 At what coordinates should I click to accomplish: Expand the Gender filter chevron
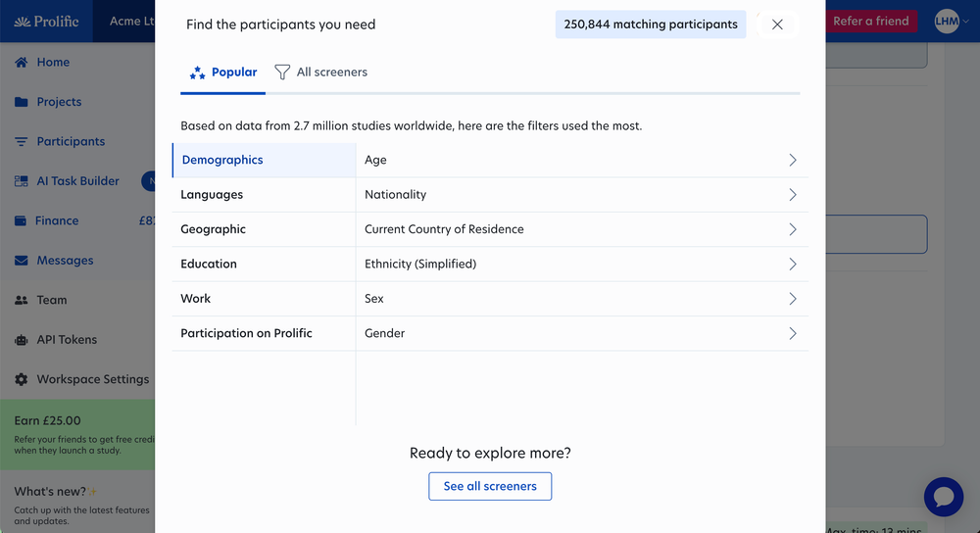793,334
